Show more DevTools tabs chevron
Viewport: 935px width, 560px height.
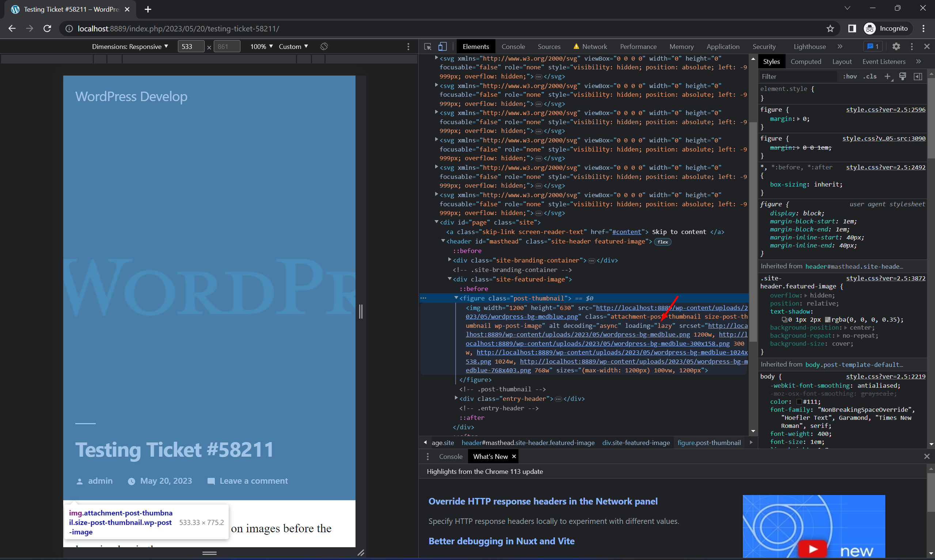(x=840, y=46)
